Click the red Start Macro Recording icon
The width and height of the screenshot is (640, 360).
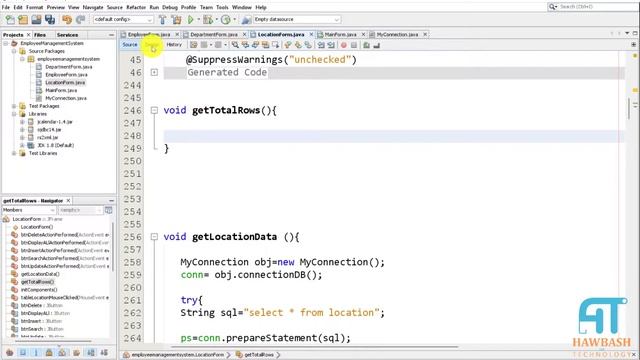pyautogui.click(x=344, y=45)
